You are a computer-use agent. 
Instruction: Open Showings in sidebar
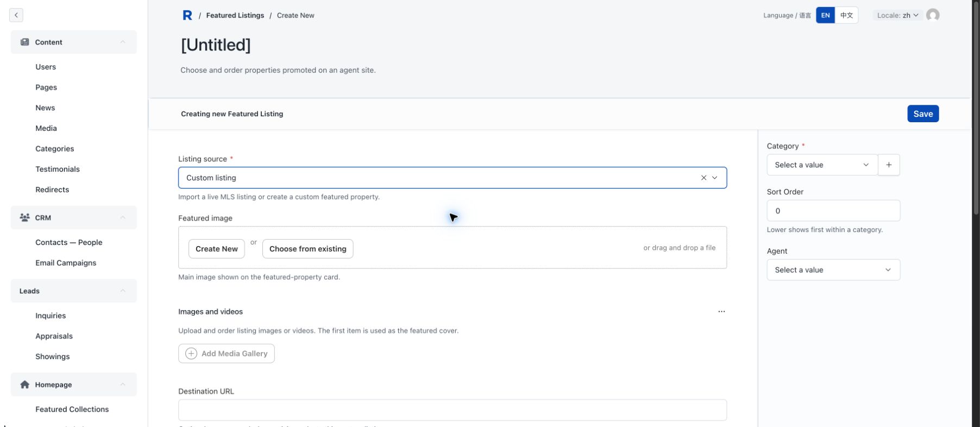pos(53,356)
